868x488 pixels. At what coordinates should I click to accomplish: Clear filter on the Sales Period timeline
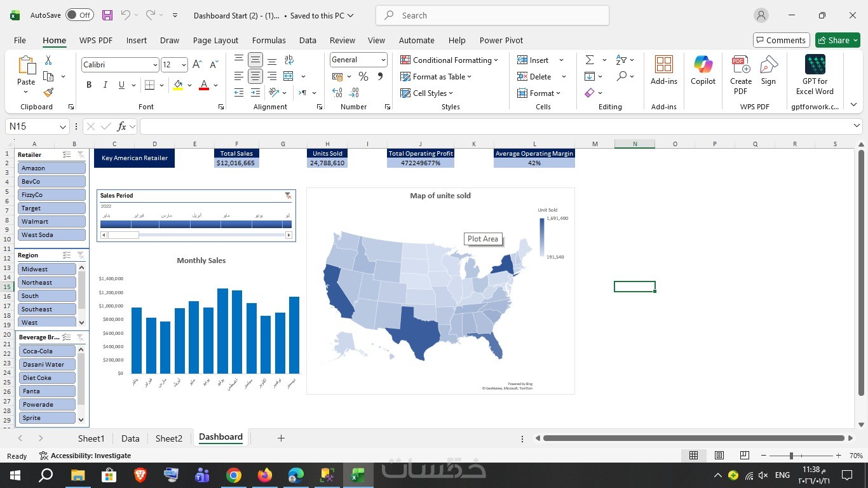click(288, 196)
